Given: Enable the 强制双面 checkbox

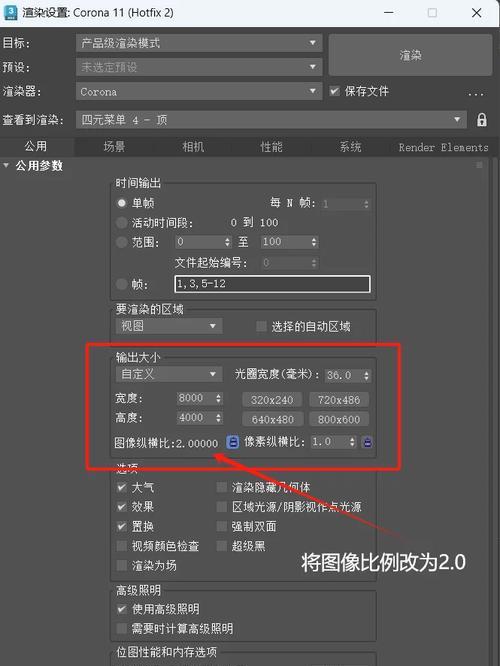Looking at the screenshot, I should (x=221, y=526).
